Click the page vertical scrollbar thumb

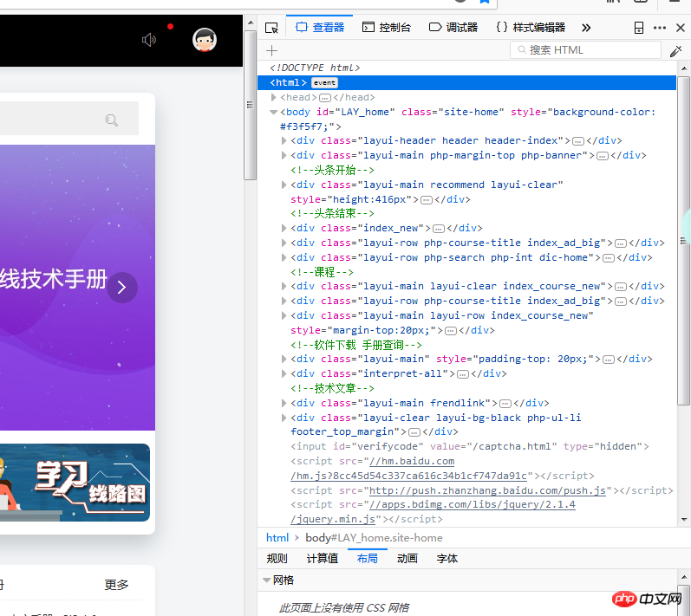[250, 105]
